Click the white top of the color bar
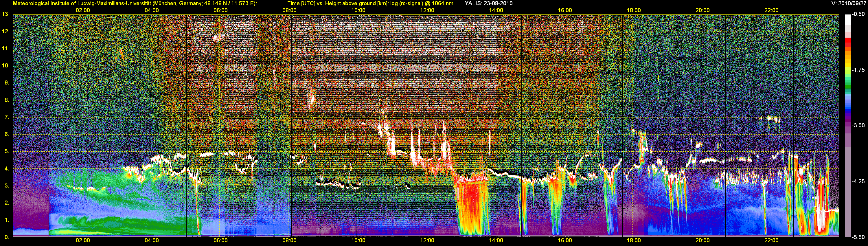The height and width of the screenshot is (246, 868). [x=847, y=20]
